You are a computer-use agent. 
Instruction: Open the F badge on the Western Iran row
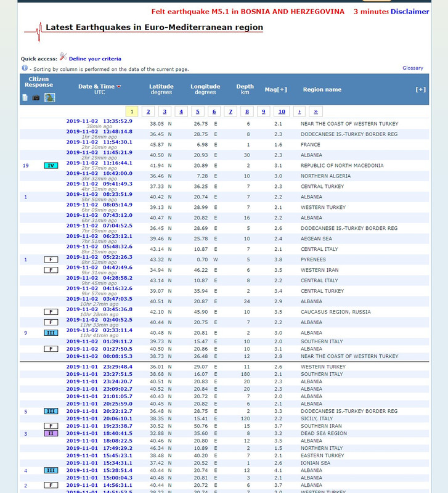click(x=51, y=270)
